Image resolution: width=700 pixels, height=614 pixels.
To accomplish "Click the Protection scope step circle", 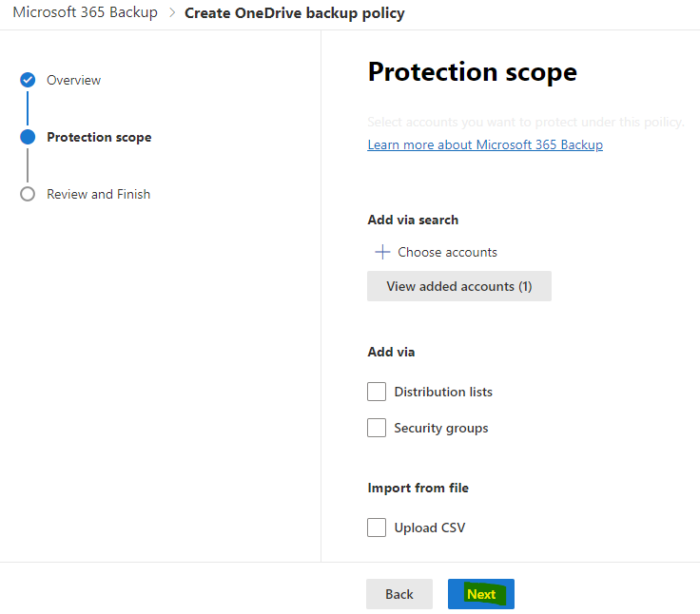I will (x=28, y=137).
